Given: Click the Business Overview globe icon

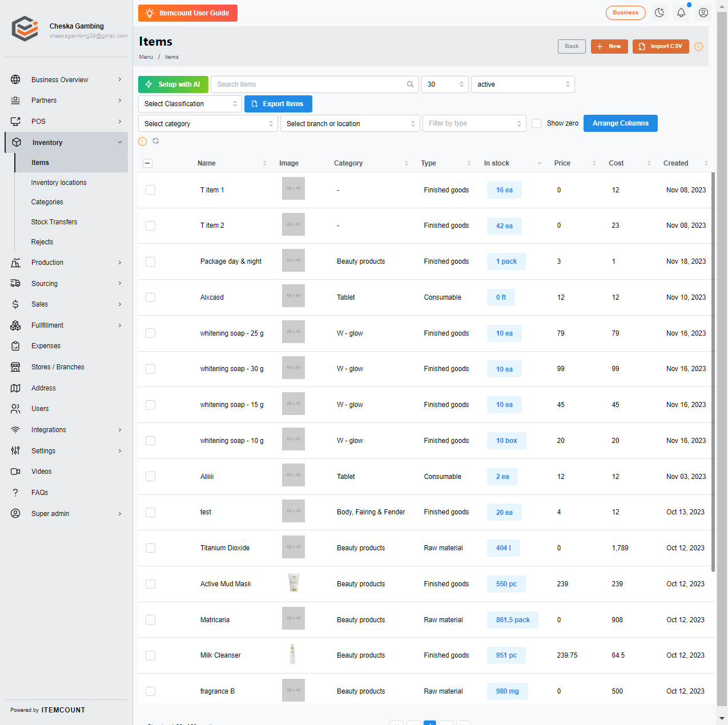Looking at the screenshot, I should pyautogui.click(x=15, y=79).
